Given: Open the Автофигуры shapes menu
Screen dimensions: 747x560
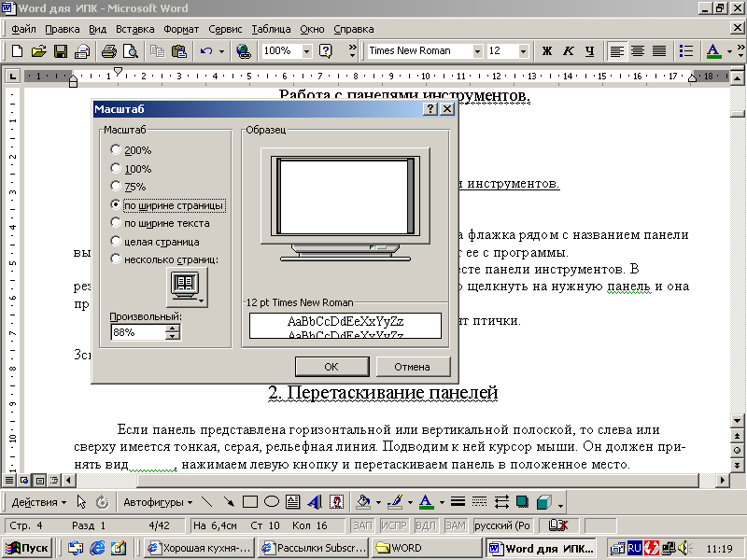Looking at the screenshot, I should [158, 502].
